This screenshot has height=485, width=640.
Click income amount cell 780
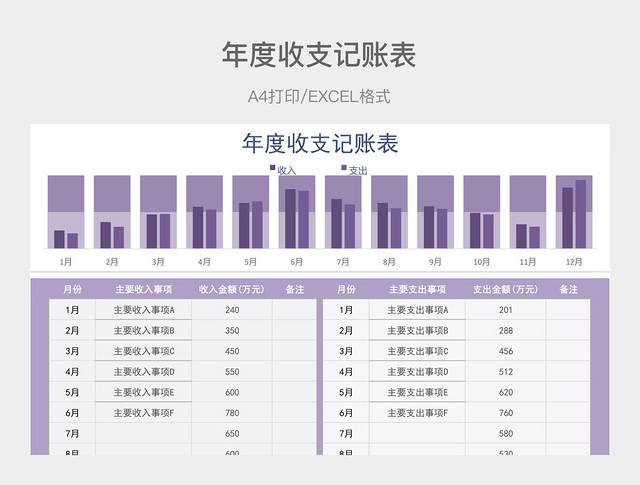232,413
